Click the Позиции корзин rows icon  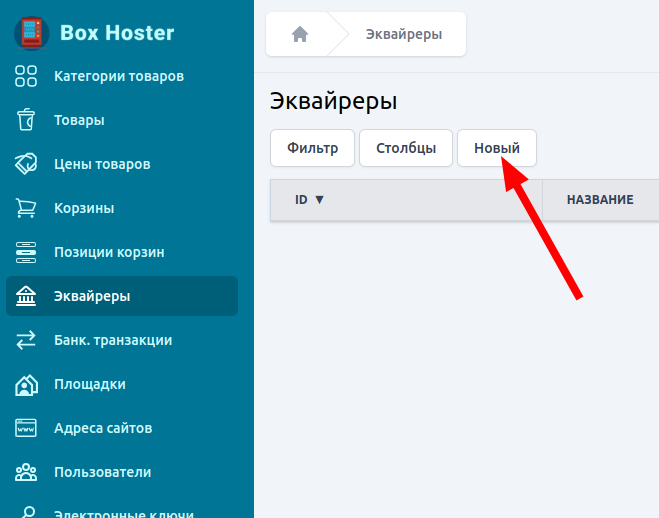pyautogui.click(x=26, y=252)
